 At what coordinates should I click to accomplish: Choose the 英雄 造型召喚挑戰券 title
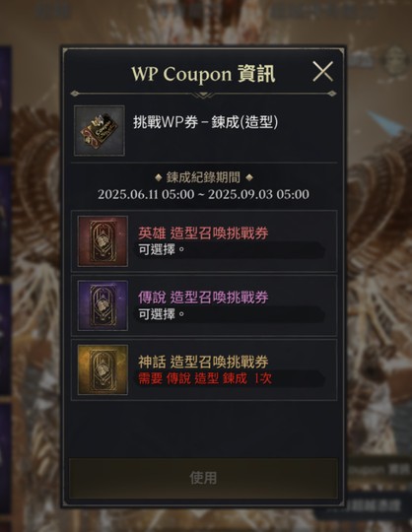click(x=203, y=233)
